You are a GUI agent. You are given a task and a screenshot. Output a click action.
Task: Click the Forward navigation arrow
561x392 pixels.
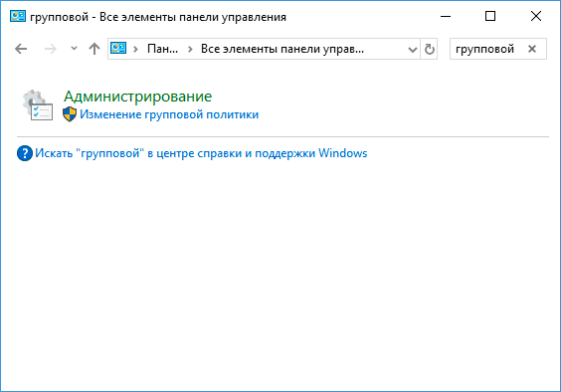(50, 49)
